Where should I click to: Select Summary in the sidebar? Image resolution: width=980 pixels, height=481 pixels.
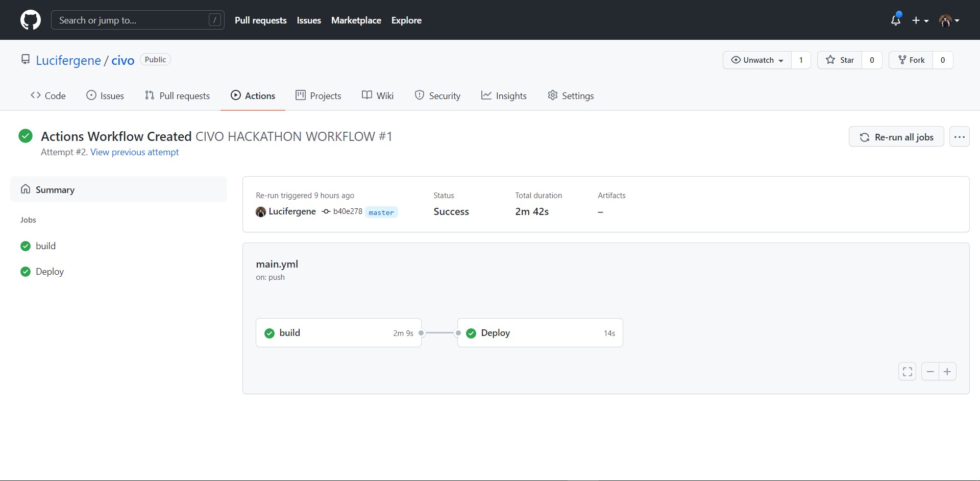118,189
